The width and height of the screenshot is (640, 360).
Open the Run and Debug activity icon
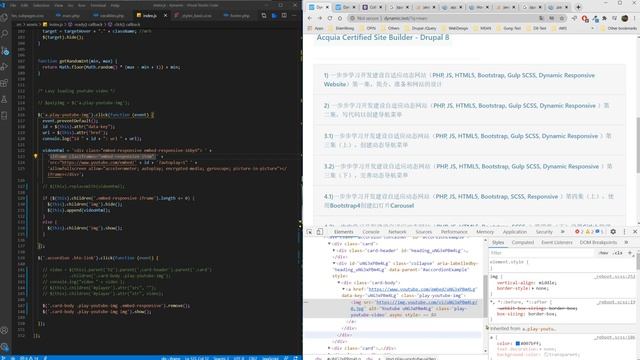[x=4, y=67]
